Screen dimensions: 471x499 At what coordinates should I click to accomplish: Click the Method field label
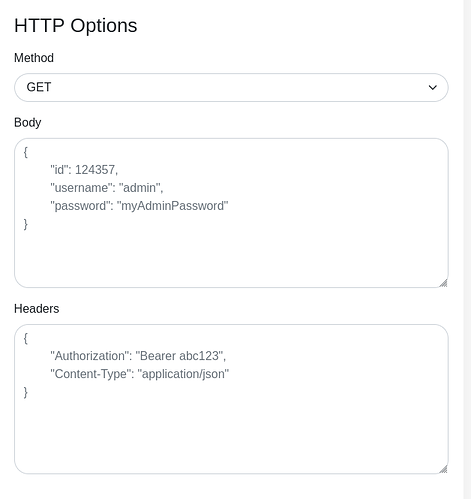(x=34, y=58)
